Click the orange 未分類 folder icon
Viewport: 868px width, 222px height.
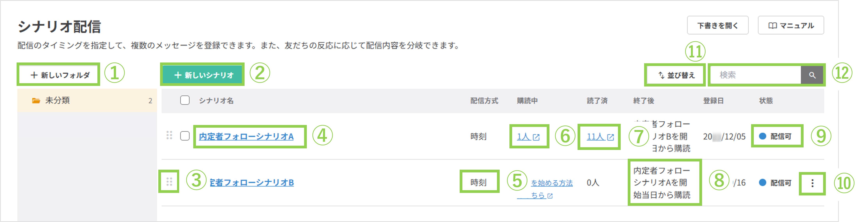click(x=36, y=100)
